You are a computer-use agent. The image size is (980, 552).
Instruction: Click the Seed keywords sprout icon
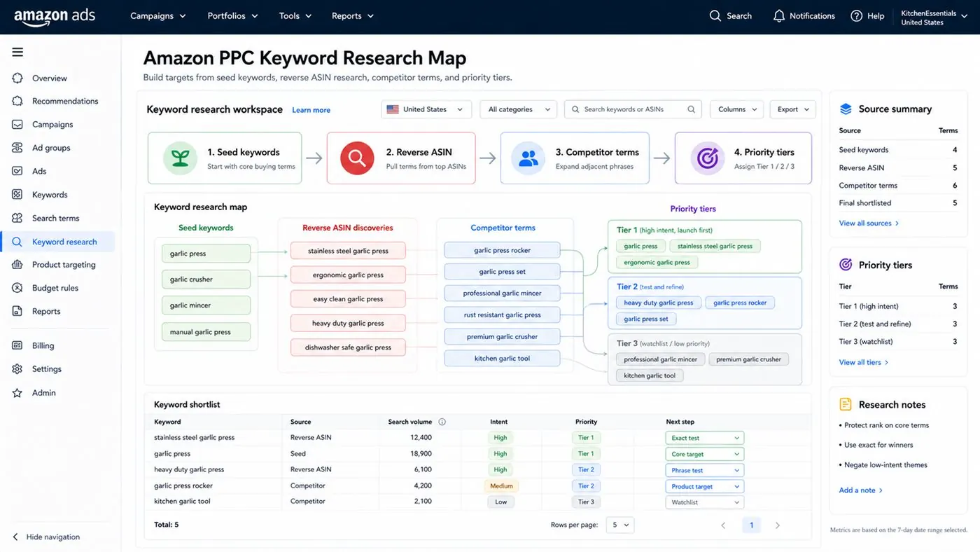pos(181,158)
